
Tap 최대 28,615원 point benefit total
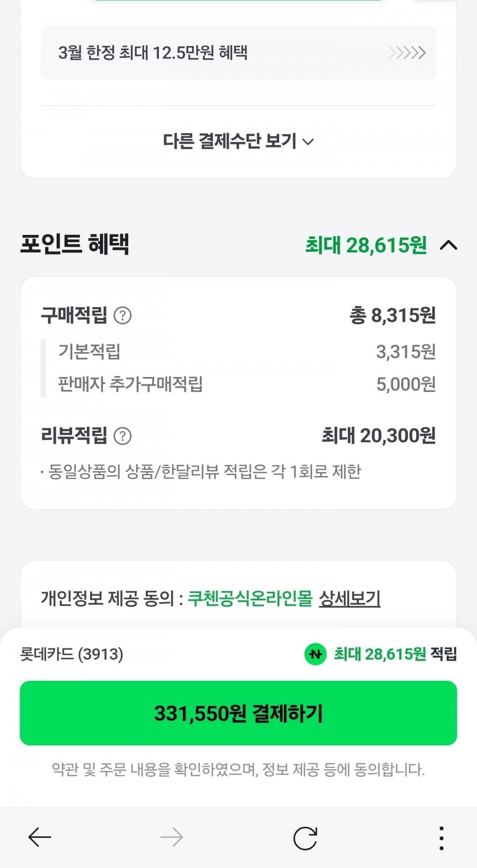pos(366,245)
